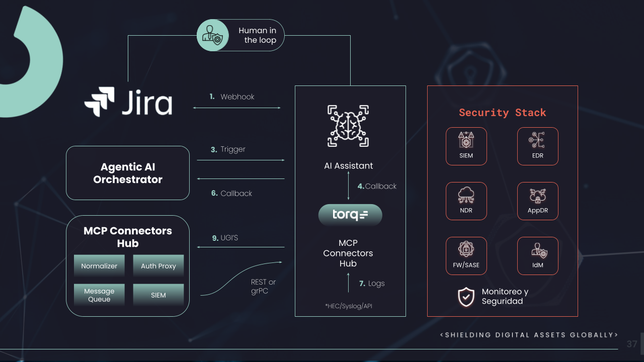This screenshot has width=644, height=362.
Task: Select the Agentic AI Orchestrator box
Action: click(128, 173)
